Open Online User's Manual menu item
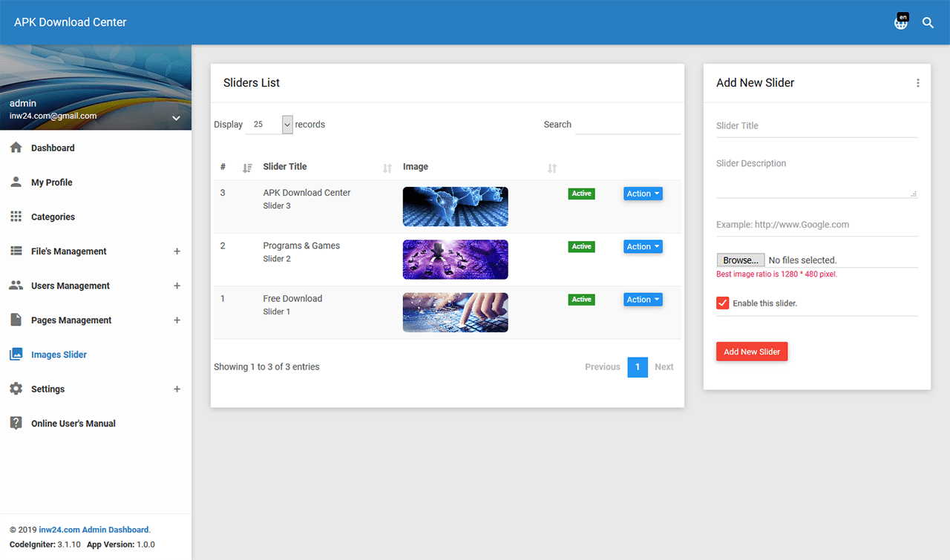The width and height of the screenshot is (950, 560). click(96, 424)
